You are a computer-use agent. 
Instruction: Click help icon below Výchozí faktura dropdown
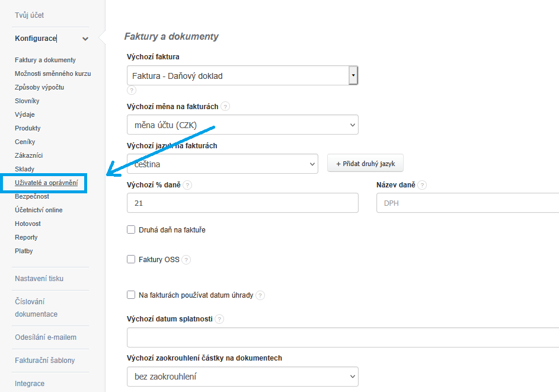(132, 90)
